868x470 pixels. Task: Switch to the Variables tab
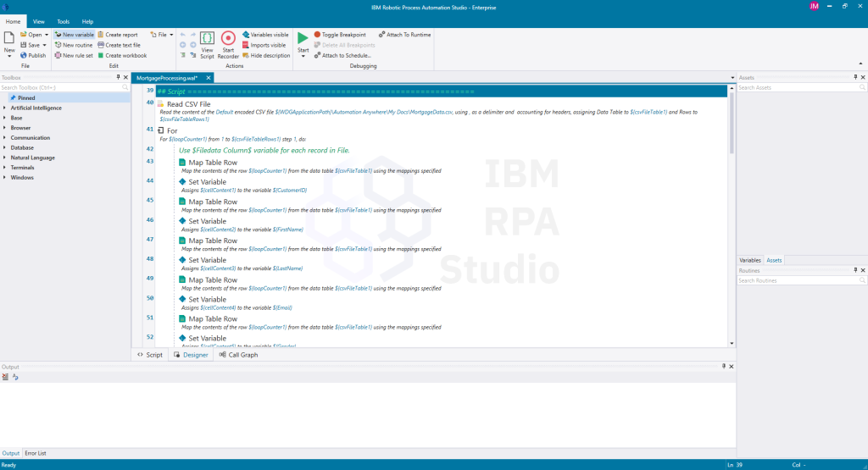750,260
